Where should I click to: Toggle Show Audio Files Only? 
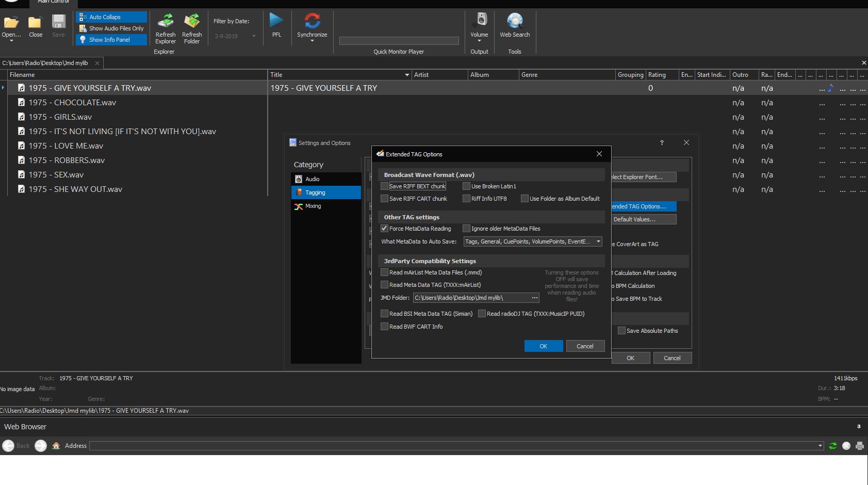[x=112, y=28]
